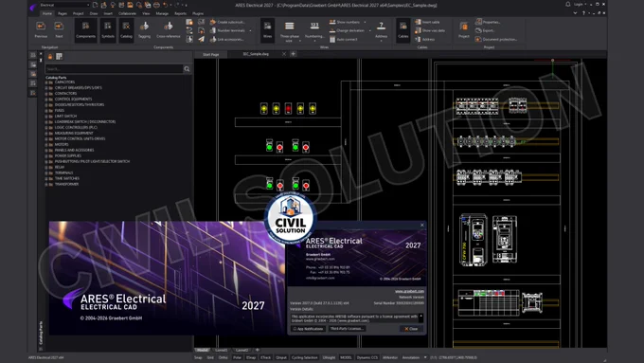Go to Next page in Navigation
644x363 pixels.
point(59,30)
